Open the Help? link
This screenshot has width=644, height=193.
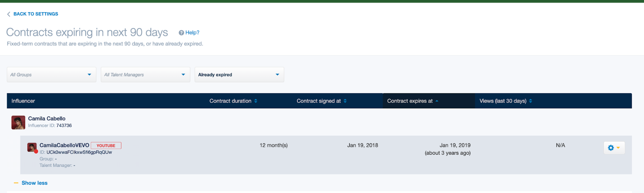click(x=192, y=33)
